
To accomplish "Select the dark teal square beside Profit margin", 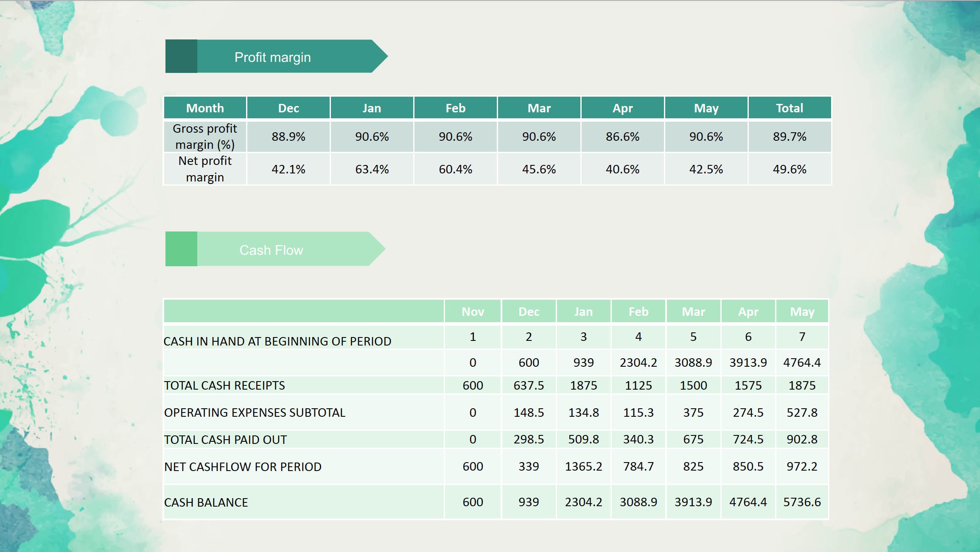I will point(181,56).
